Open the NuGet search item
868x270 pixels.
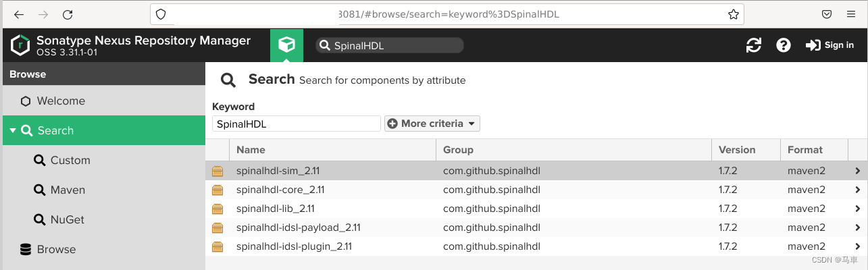point(67,219)
